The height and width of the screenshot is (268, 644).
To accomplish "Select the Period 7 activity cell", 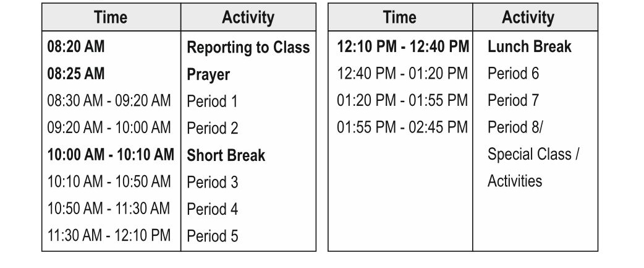I will point(513,100).
